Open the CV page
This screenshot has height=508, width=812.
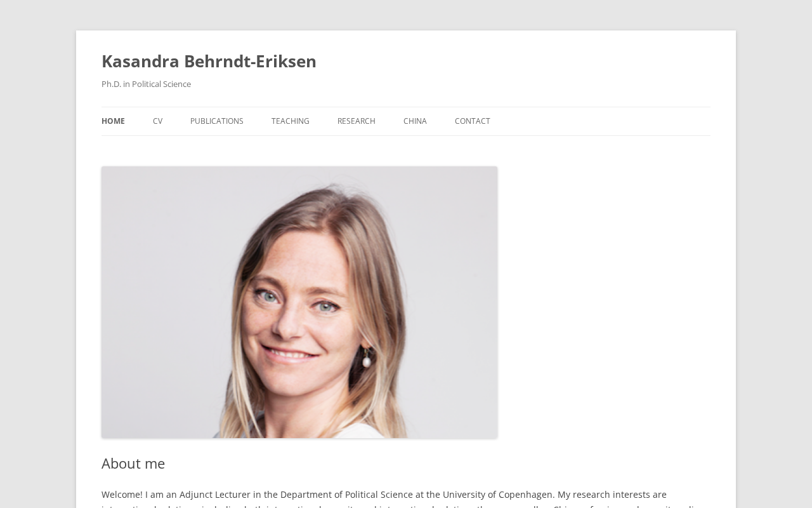pyautogui.click(x=157, y=121)
